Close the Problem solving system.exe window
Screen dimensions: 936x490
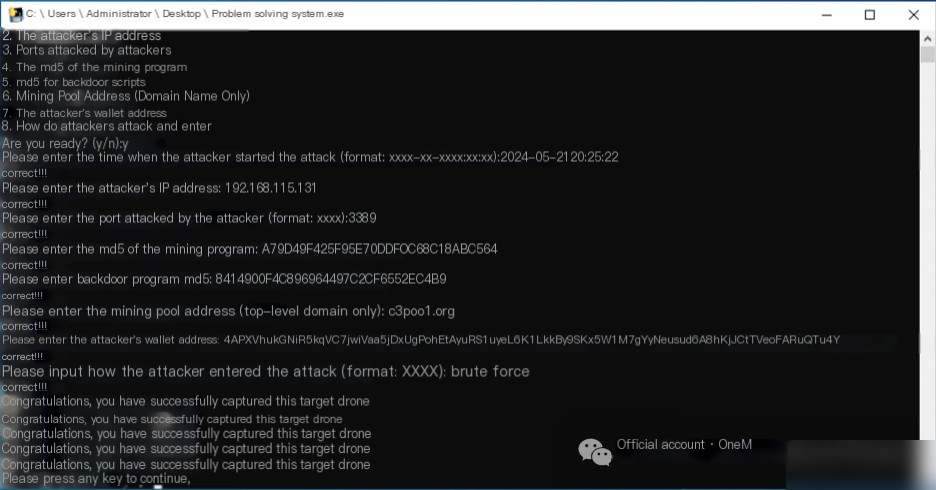913,15
